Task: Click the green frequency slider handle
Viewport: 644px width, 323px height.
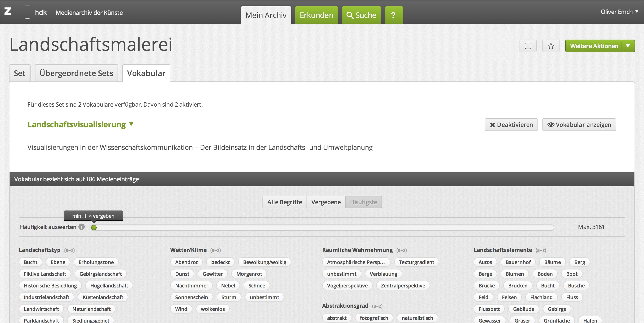Action: click(94, 227)
